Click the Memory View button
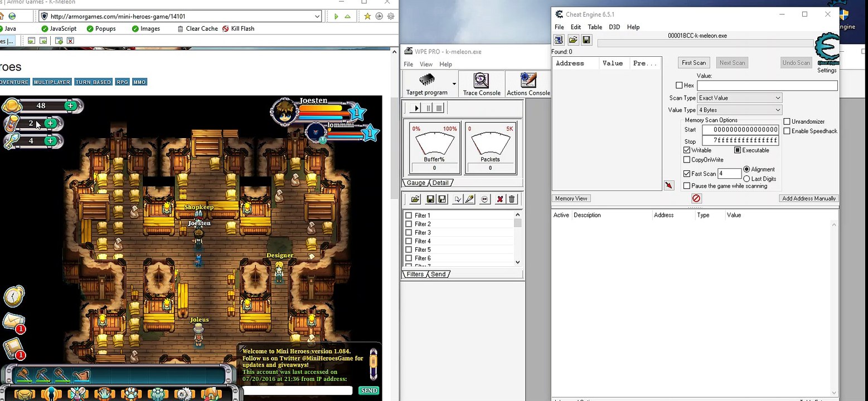 coord(571,198)
